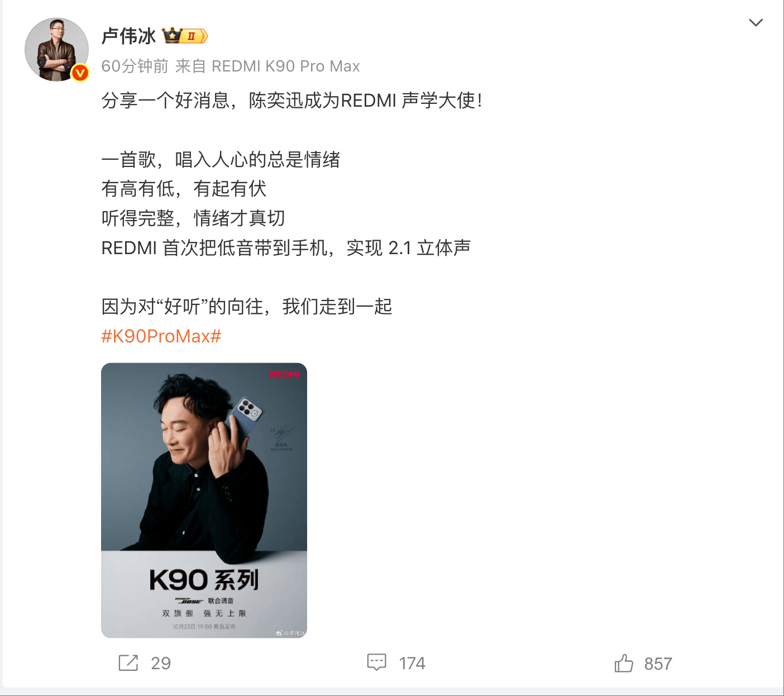Like the post with thumbs-up icon

pyautogui.click(x=624, y=663)
